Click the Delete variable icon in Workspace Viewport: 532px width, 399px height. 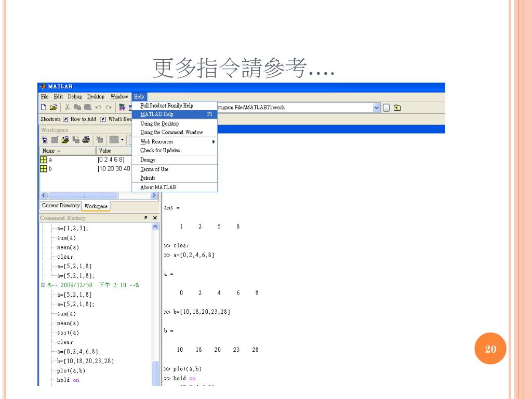point(99,139)
